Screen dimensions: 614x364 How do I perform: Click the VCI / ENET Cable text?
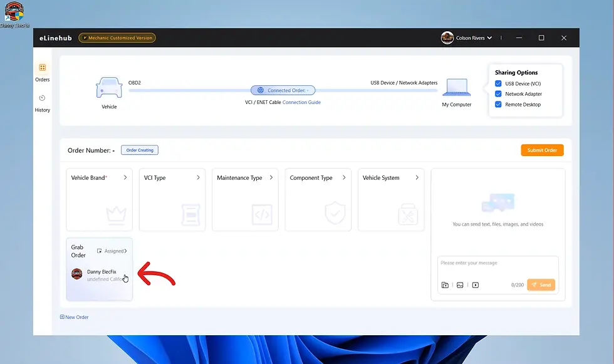point(263,102)
